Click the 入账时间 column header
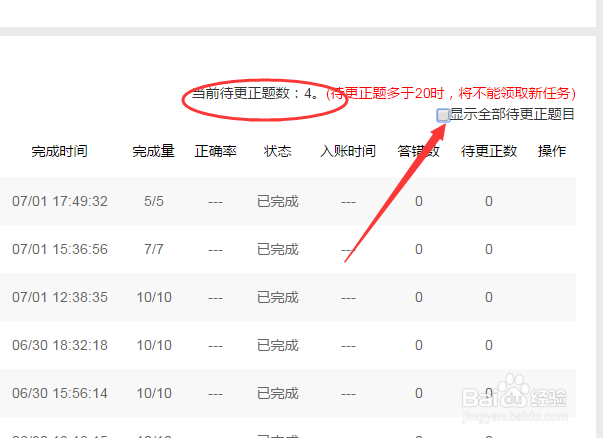The height and width of the screenshot is (438, 603). 348,151
